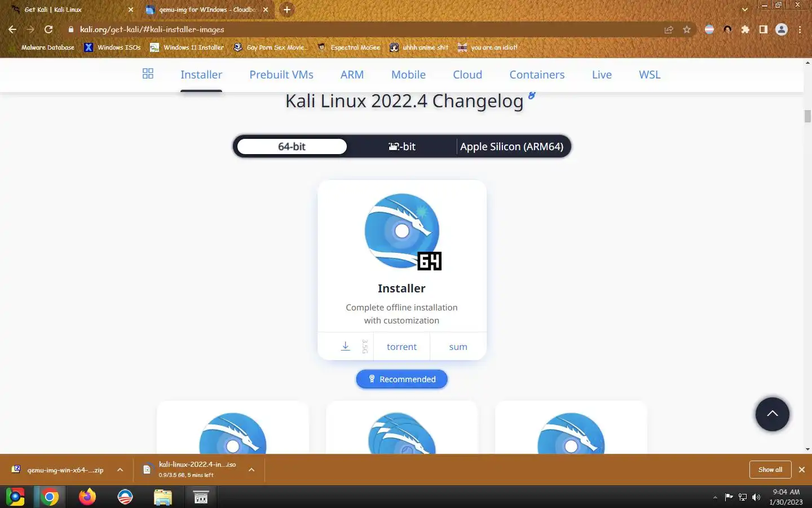The image size is (812, 508).
Task: Open the Chrome profile avatar
Action: [x=782, y=29]
